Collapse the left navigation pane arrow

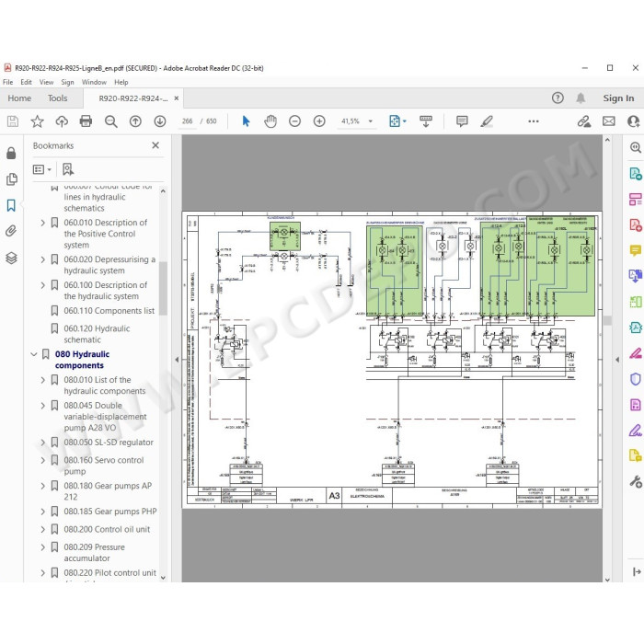tap(177, 360)
